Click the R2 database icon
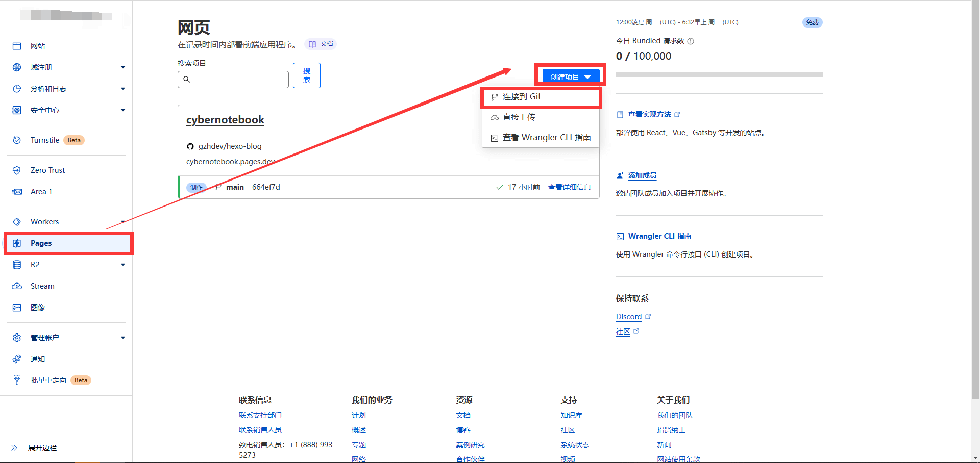This screenshot has height=463, width=980. pyautogui.click(x=17, y=265)
